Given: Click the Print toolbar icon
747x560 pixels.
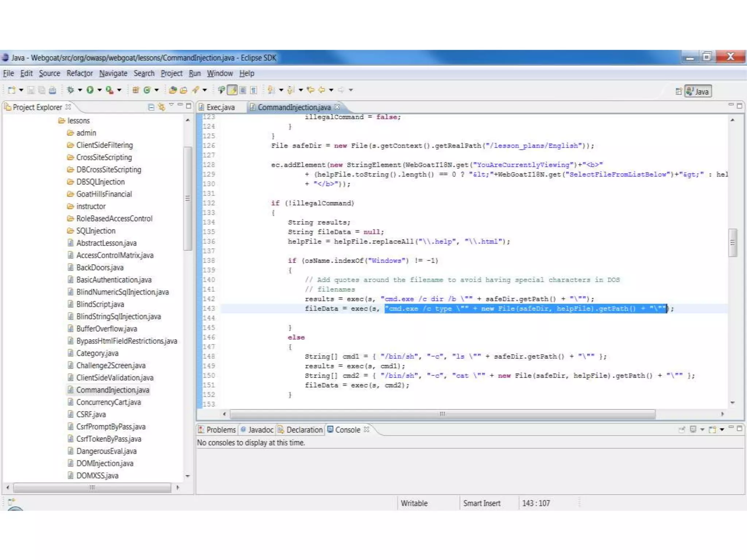Looking at the screenshot, I should 53,90.
